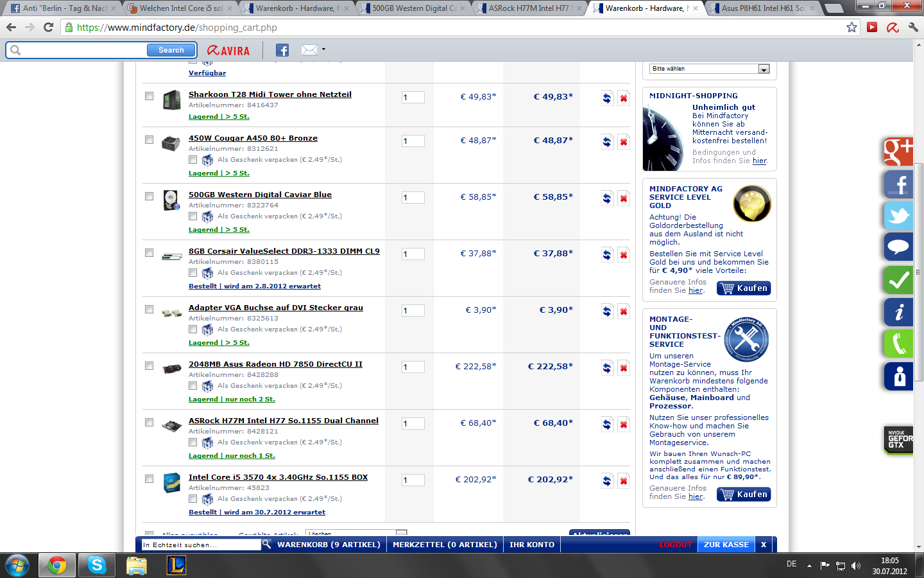
Task: Update quantity icon for 450W Cougar A450
Action: coord(607,142)
